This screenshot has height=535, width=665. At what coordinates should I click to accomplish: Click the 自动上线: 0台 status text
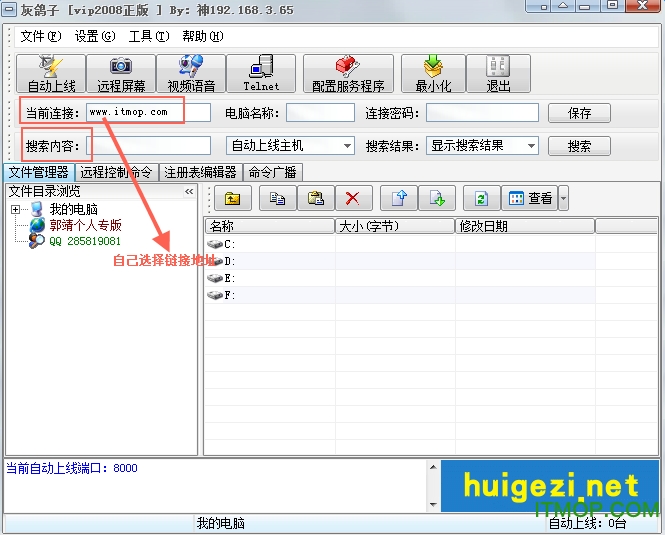(x=587, y=524)
